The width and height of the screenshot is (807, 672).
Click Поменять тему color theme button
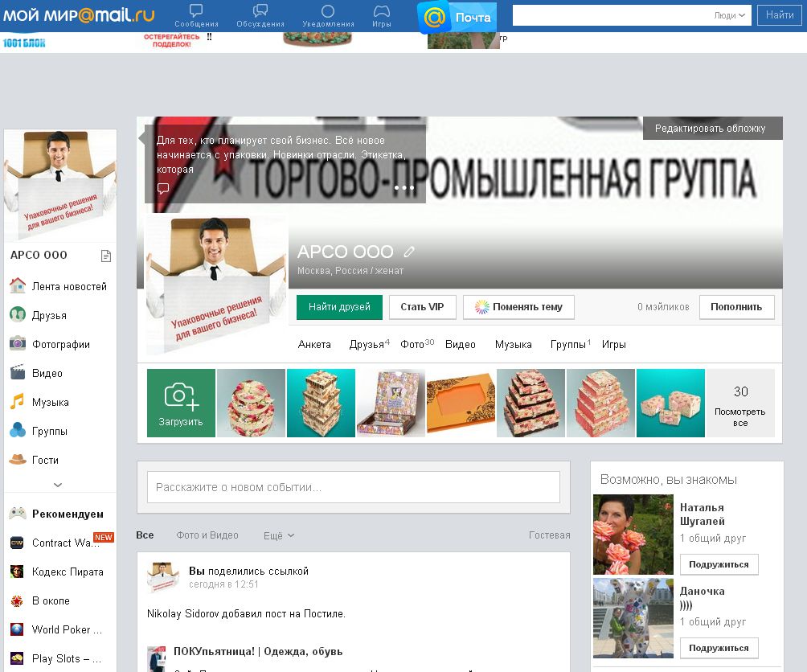click(x=518, y=307)
